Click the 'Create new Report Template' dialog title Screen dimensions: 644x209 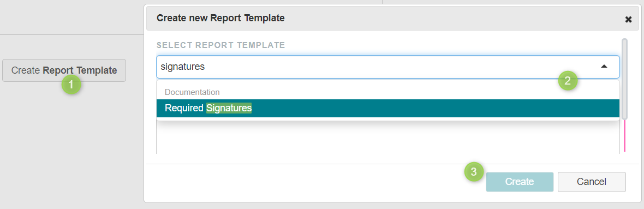point(221,18)
